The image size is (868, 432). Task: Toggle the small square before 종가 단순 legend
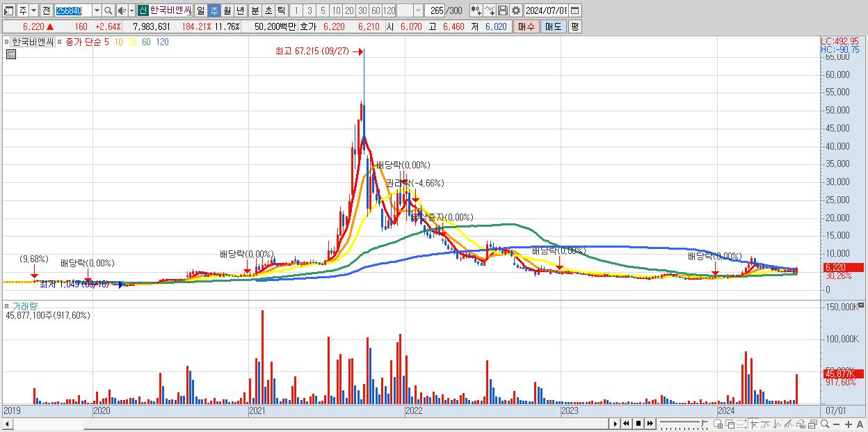(60, 42)
